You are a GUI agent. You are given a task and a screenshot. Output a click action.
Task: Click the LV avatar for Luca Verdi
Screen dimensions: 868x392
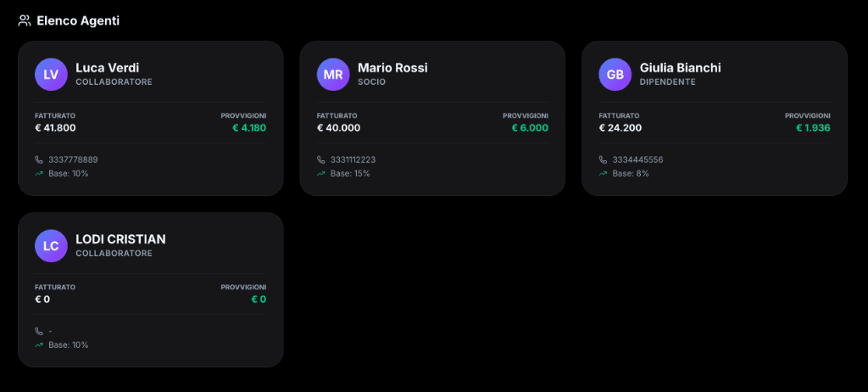(x=51, y=74)
